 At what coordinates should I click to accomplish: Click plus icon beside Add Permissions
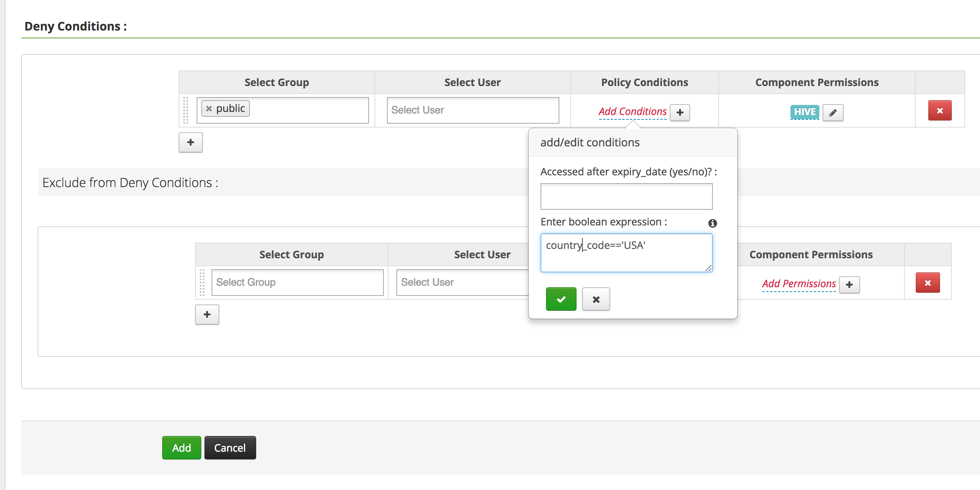(x=849, y=285)
